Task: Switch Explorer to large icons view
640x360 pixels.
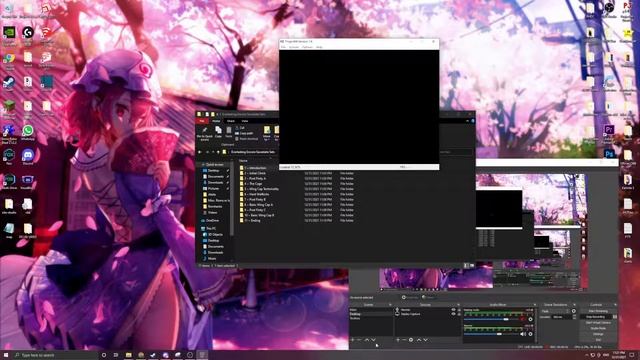Action: 472,266
